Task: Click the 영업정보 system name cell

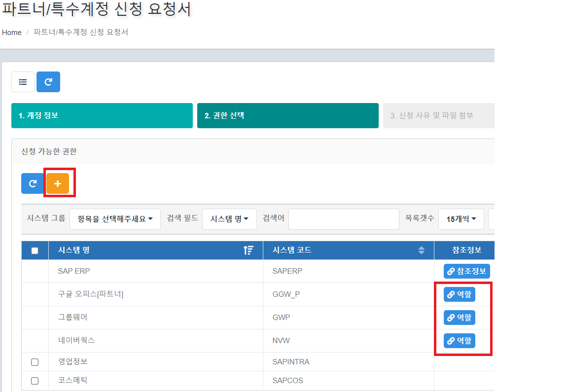Action: click(156, 361)
